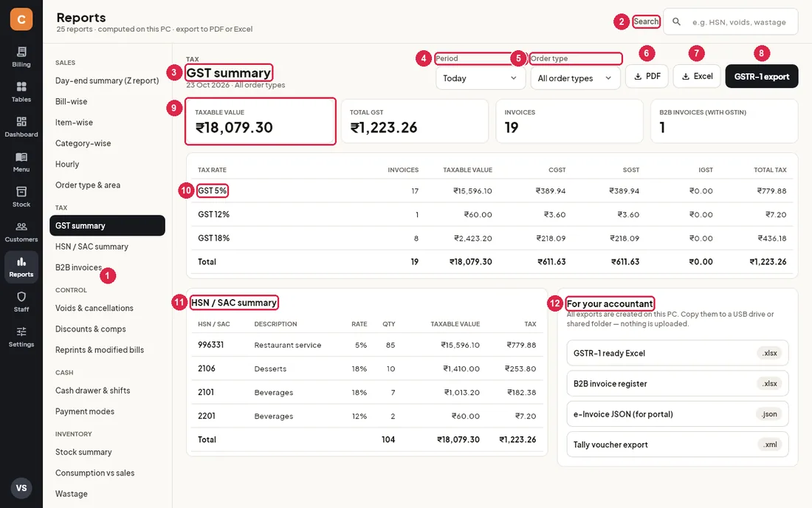Open Voids & cancellations report
This screenshot has width=812, height=508.
coord(107,308)
